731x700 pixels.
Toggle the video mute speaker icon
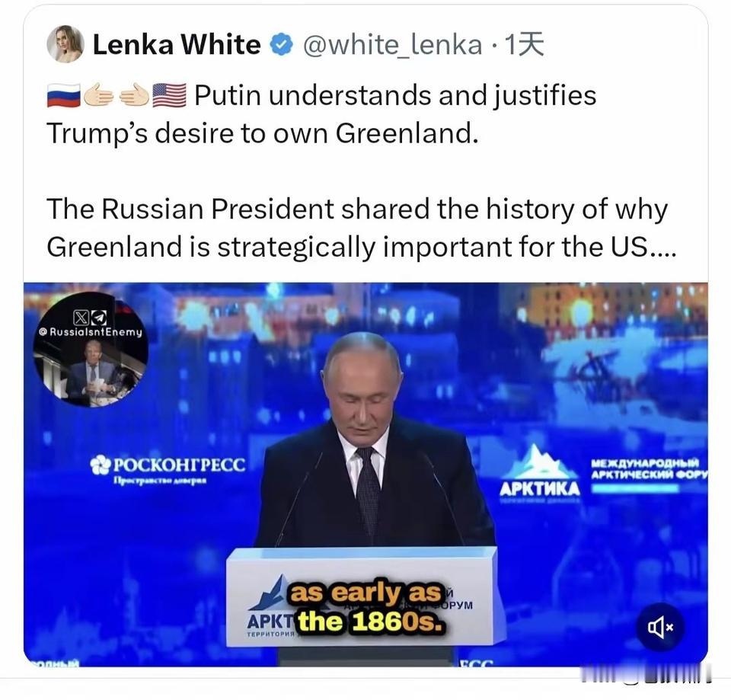click(660, 627)
